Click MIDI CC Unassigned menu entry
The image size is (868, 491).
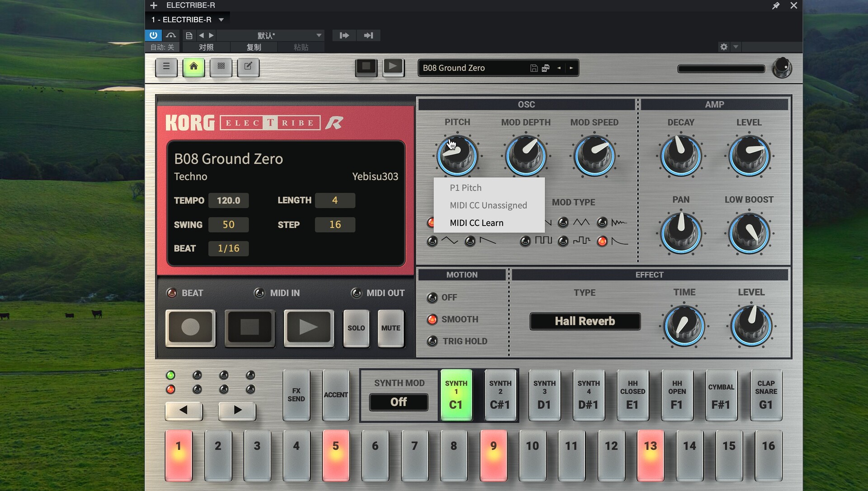point(489,205)
